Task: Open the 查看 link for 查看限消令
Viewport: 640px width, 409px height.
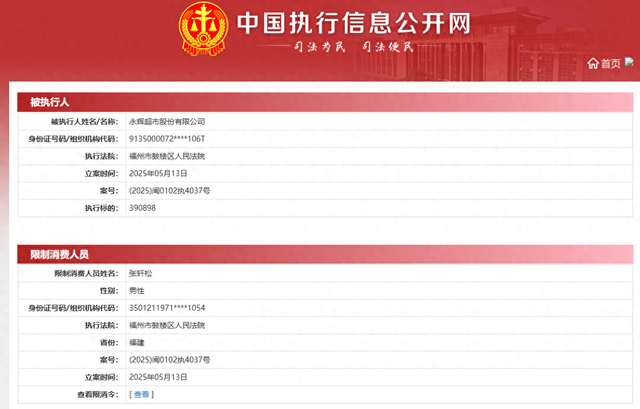Action: [x=141, y=394]
